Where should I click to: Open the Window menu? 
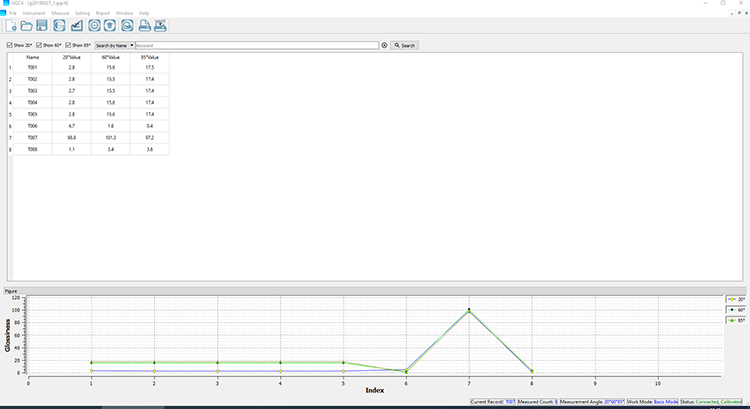124,13
